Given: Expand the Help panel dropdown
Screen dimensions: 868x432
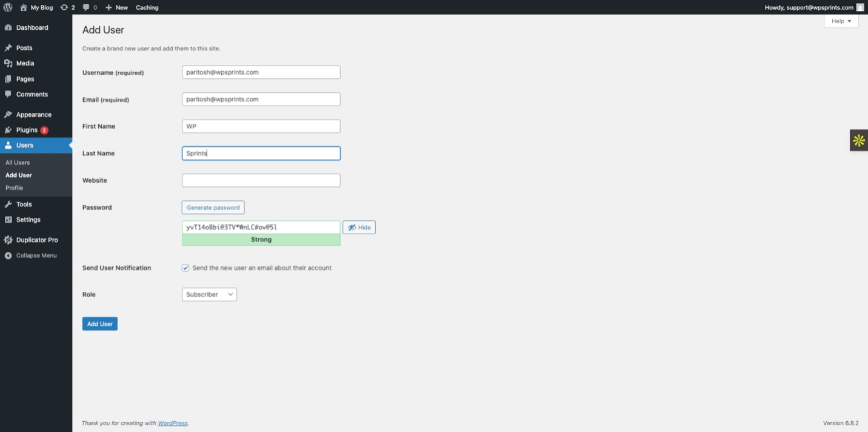Looking at the screenshot, I should pyautogui.click(x=841, y=21).
